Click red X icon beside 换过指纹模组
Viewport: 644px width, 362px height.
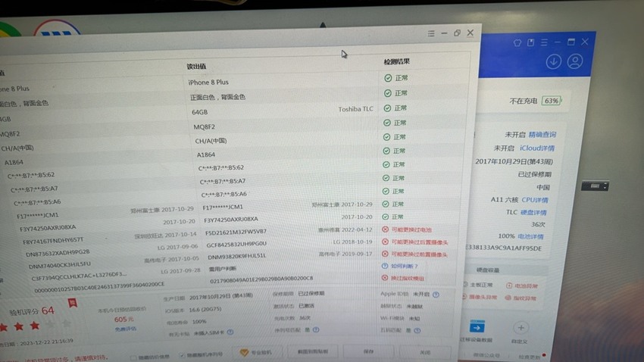(x=385, y=278)
